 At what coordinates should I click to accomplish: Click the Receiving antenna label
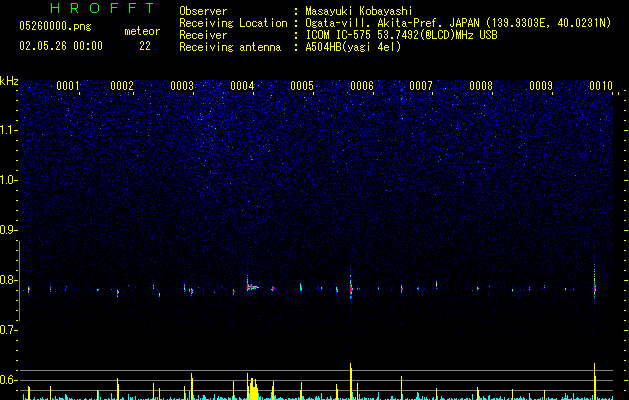click(230, 47)
